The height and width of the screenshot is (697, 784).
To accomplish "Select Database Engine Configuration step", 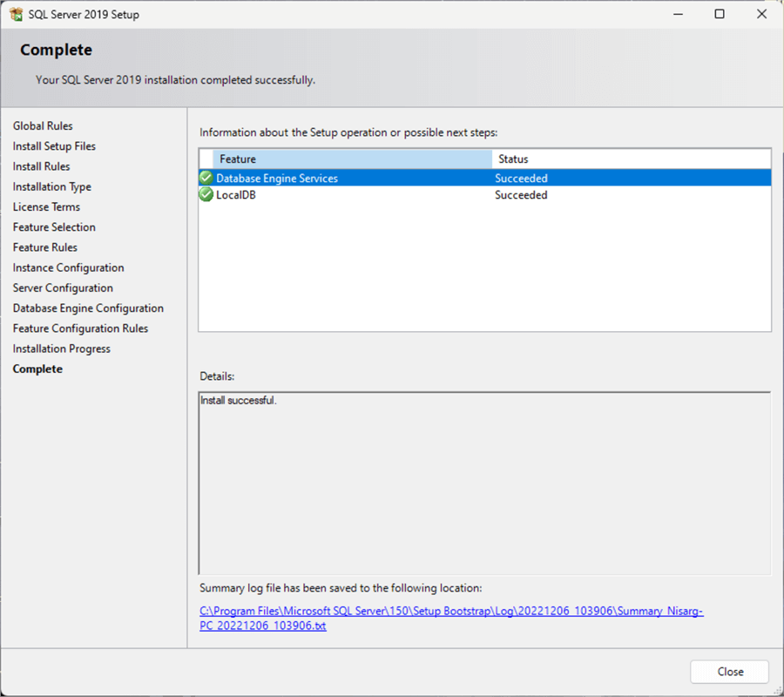I will [x=88, y=308].
